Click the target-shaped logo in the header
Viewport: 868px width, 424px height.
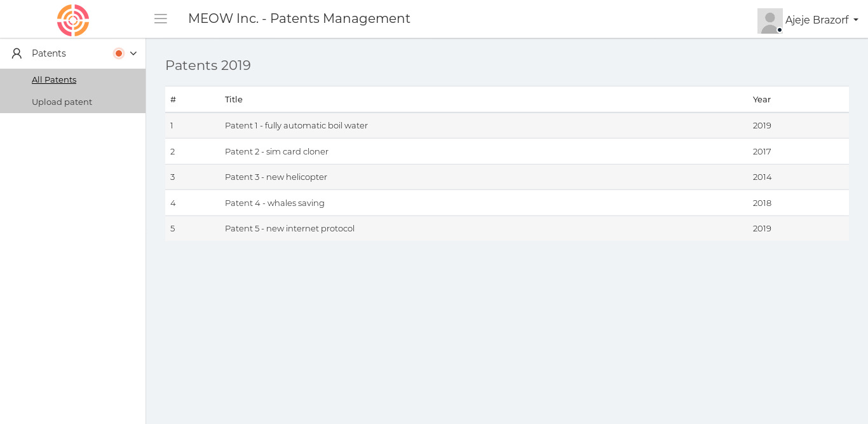pyautogui.click(x=73, y=20)
